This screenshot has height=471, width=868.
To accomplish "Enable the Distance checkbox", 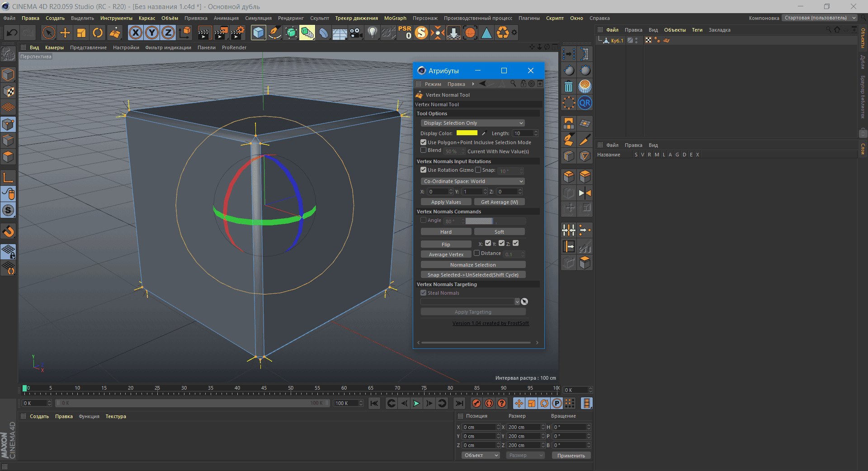I will click(x=476, y=253).
